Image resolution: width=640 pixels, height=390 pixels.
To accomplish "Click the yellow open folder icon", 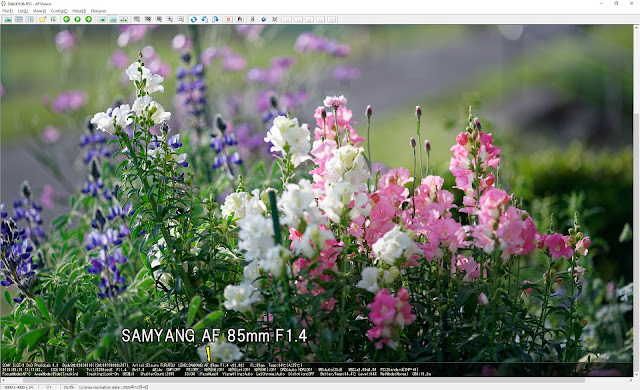I will coord(42,19).
